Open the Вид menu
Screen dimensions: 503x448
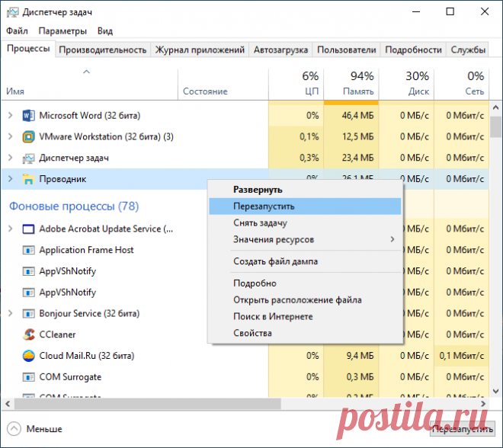[105, 31]
